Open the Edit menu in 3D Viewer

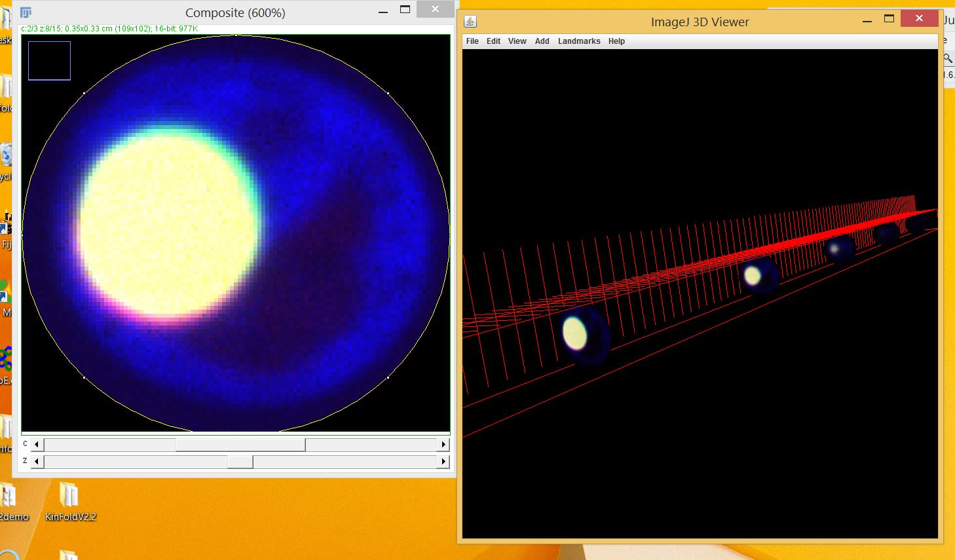coord(493,41)
